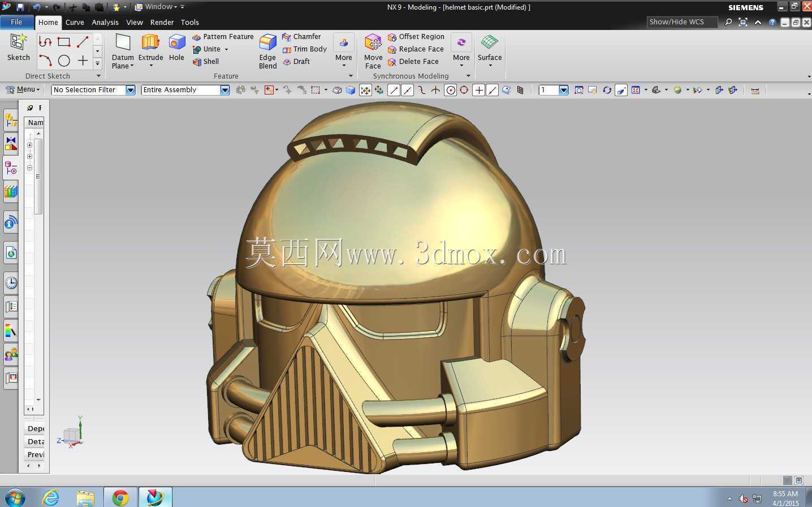The height and width of the screenshot is (507, 812).
Task: Open the Assembly Navigator sidebar tab
Action: (x=11, y=120)
